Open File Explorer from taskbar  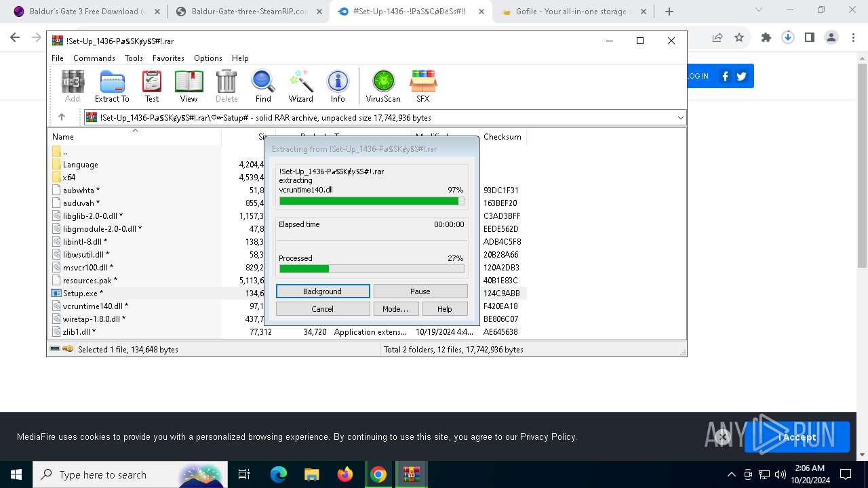pos(311,474)
